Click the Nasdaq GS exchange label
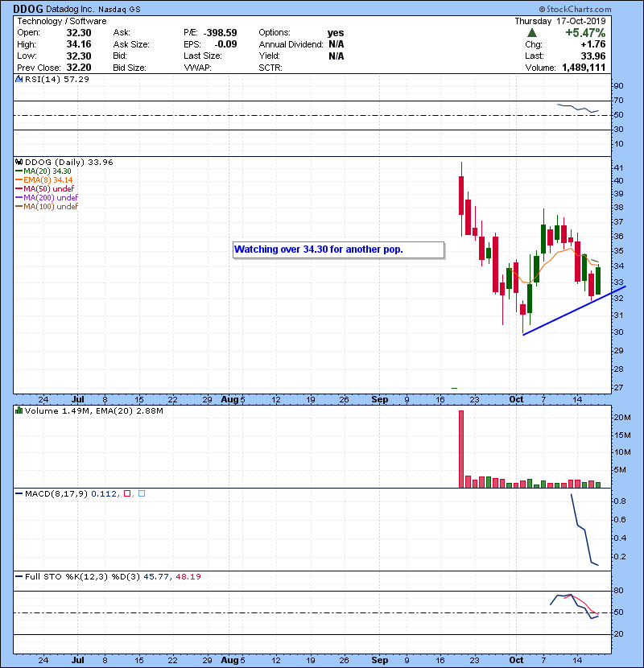The width and height of the screenshot is (644, 668). tap(119, 10)
